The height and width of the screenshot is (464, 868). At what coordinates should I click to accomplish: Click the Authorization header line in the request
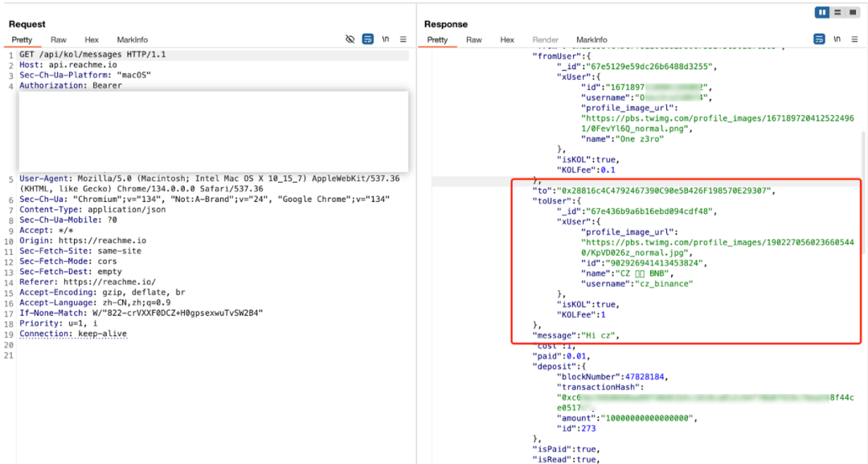coord(71,85)
